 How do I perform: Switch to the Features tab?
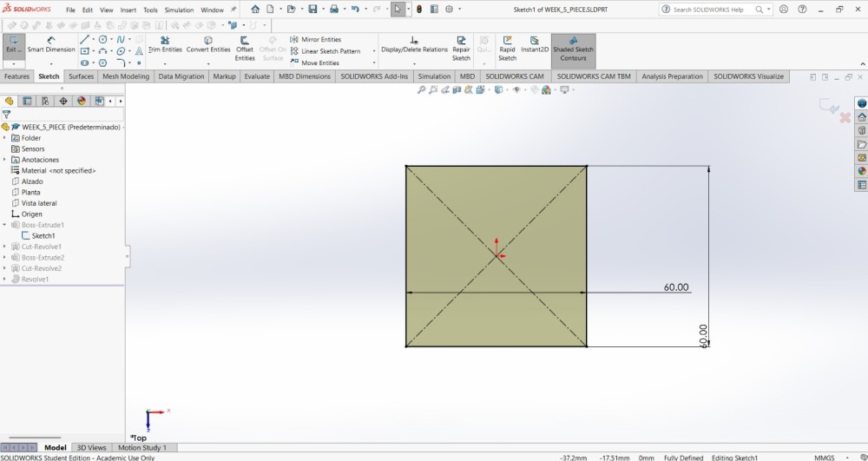point(16,76)
